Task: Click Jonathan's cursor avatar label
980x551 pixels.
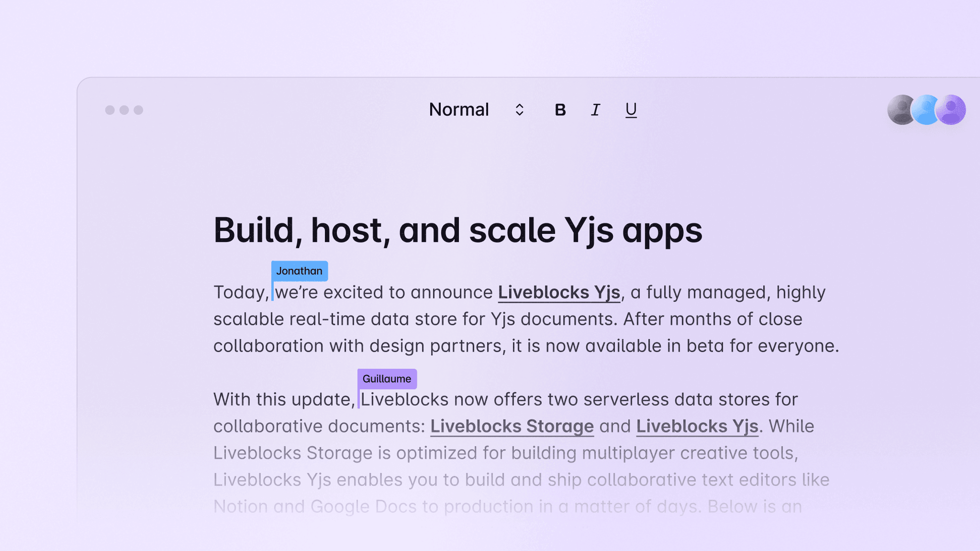Action: pyautogui.click(x=300, y=270)
